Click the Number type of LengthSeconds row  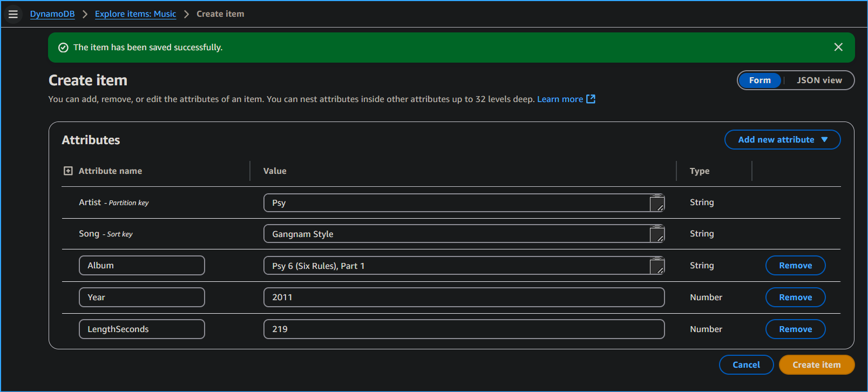pos(706,329)
